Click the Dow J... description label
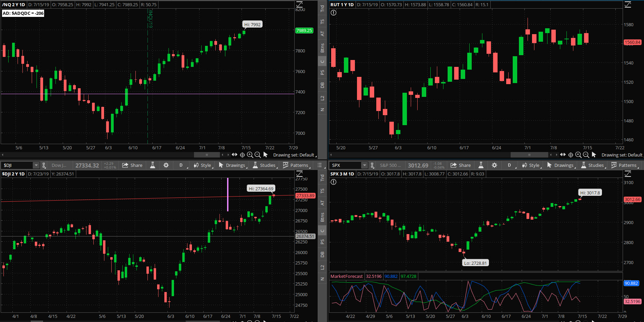 click(x=59, y=165)
